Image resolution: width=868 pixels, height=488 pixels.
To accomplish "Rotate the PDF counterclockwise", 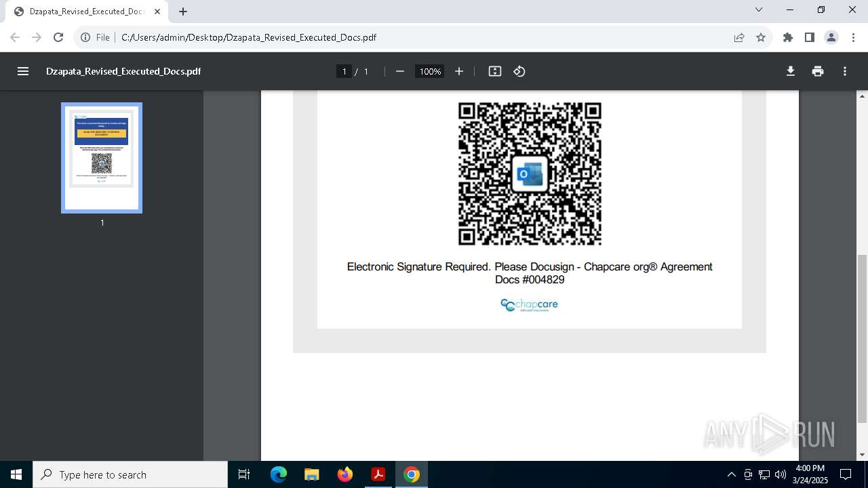I will point(519,71).
